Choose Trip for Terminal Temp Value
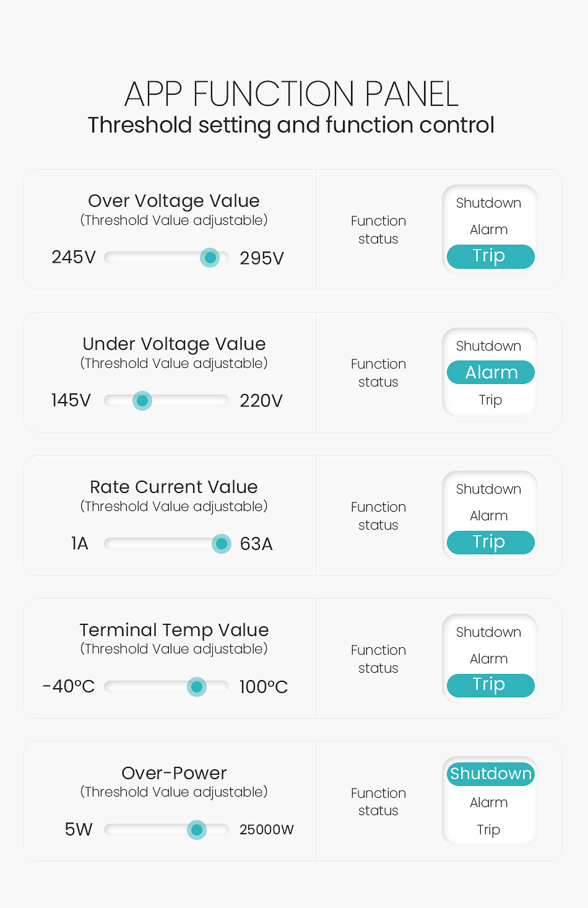 point(490,685)
